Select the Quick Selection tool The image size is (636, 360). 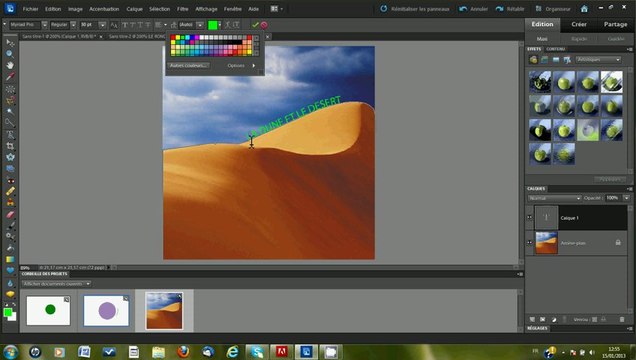[10, 122]
